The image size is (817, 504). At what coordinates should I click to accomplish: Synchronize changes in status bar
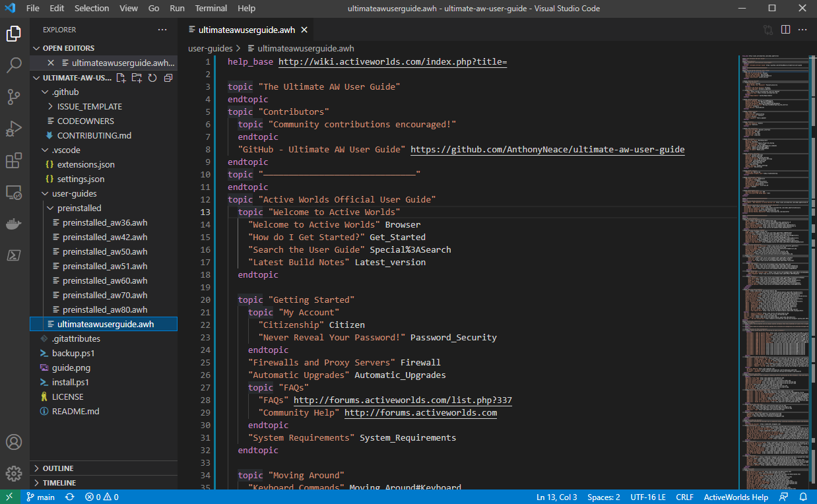click(x=70, y=497)
